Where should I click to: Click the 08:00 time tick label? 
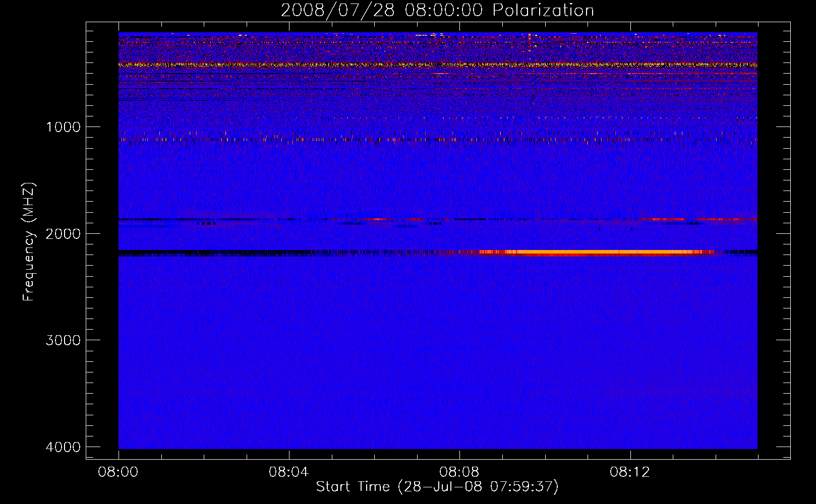[x=119, y=472]
